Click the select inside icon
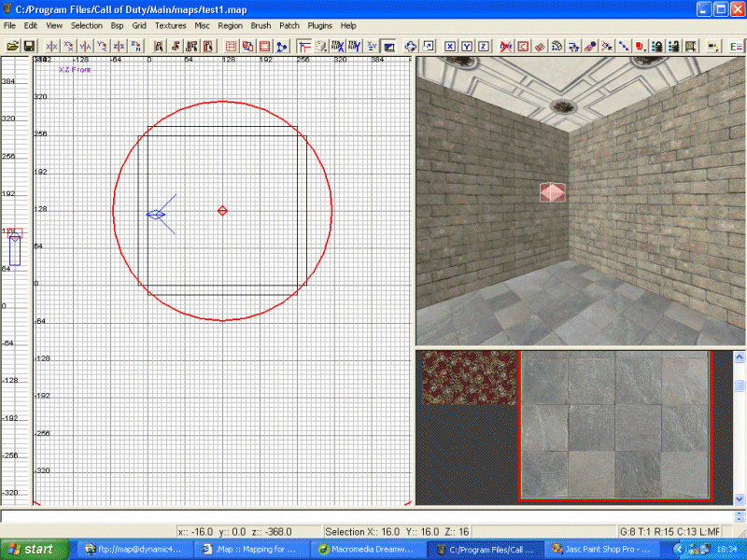747x560 pixels. tap(208, 46)
